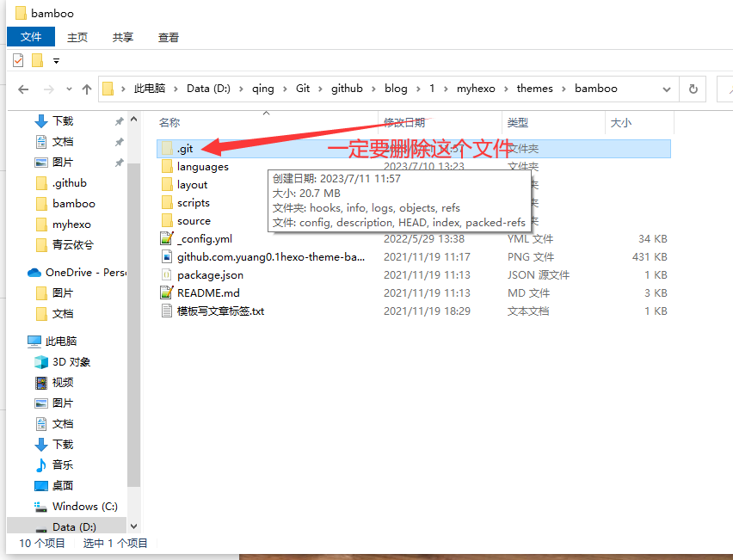Toggle pin icon next to 下载
733x560 pixels.
coord(120,121)
